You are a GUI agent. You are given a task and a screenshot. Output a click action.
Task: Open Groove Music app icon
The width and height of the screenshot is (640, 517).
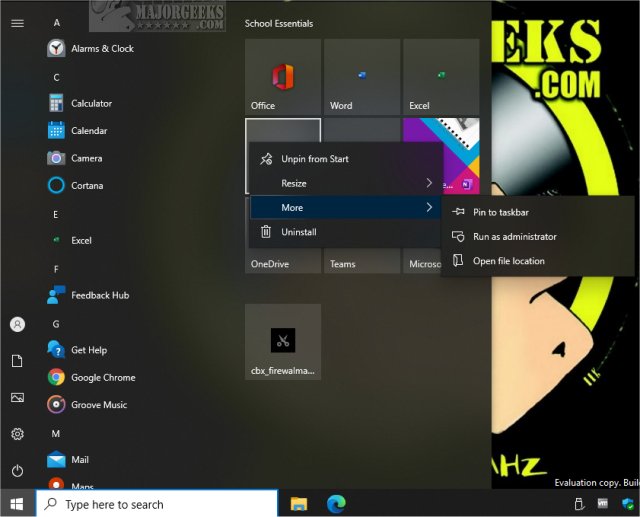pos(56,405)
